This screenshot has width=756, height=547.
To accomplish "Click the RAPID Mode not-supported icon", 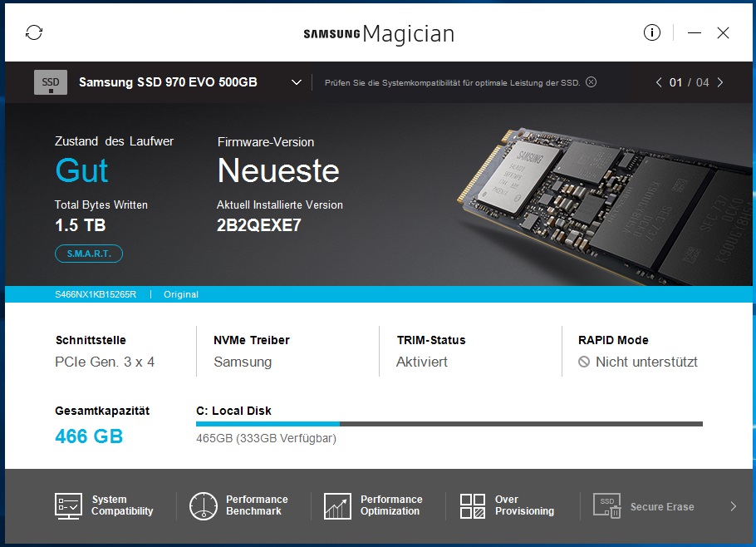I will (x=584, y=362).
